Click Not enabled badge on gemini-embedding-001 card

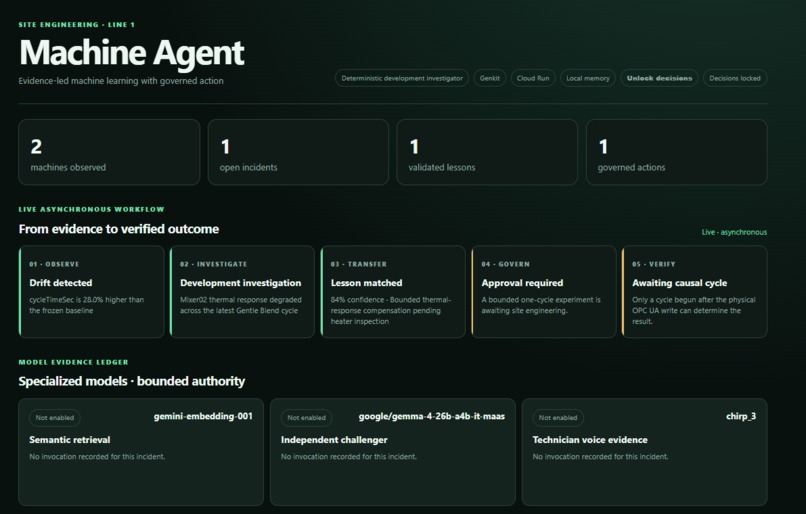point(55,418)
